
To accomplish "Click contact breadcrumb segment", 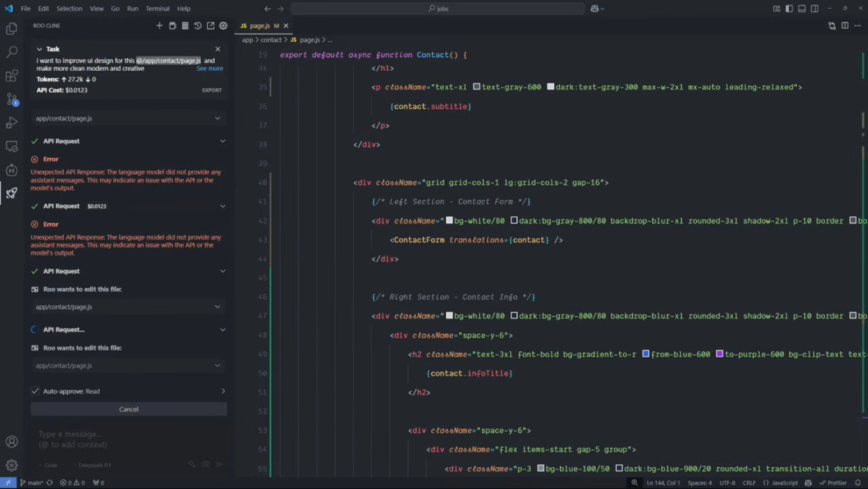I will pyautogui.click(x=271, y=40).
